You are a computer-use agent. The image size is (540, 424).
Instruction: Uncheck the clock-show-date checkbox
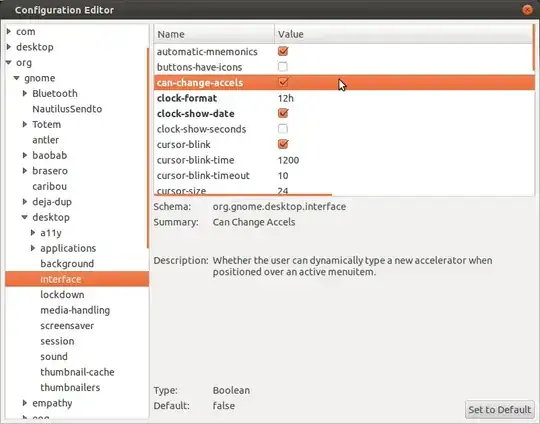click(283, 113)
